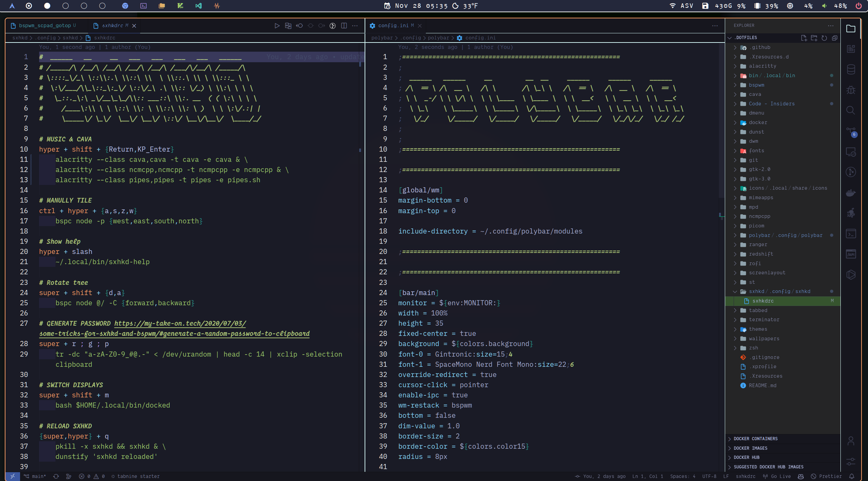Open the database activity bar icon
The height and width of the screenshot is (481, 868).
pyautogui.click(x=851, y=69)
